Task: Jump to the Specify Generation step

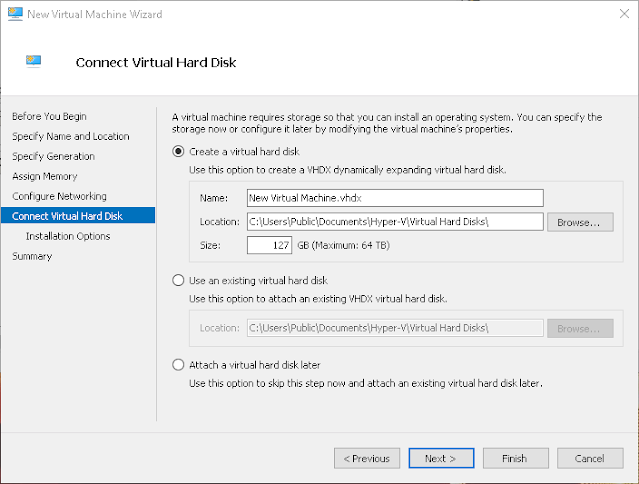Action: pos(53,156)
